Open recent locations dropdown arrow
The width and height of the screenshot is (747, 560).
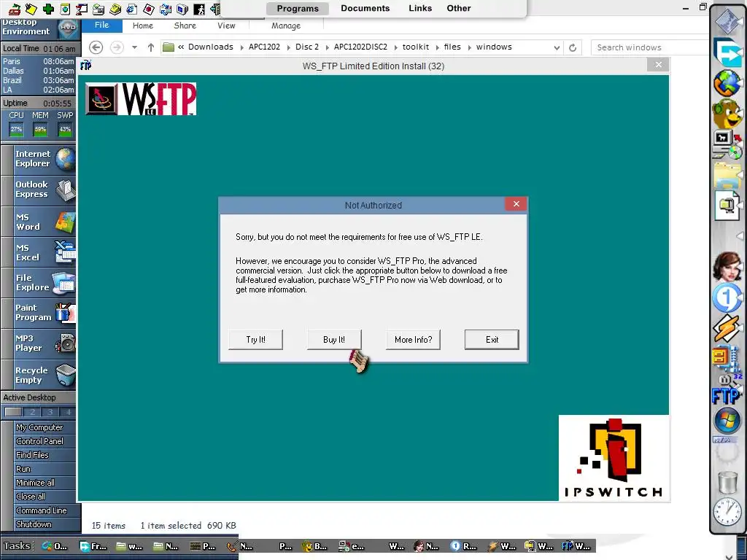135,47
